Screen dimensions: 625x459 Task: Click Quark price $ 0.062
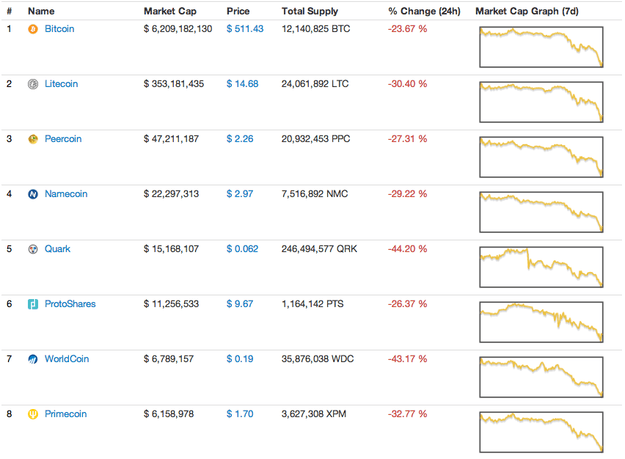[242, 249]
